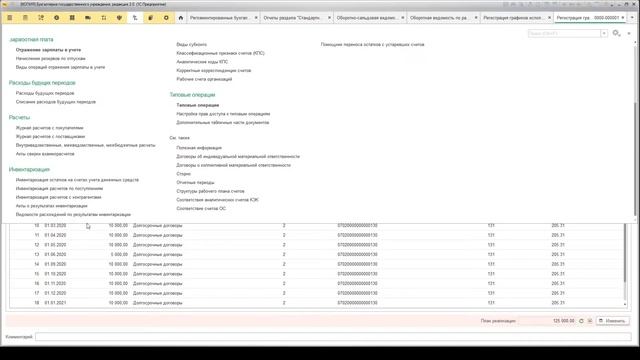The image size is (640, 360).
Task: Click the gear section icon in the yellow panel
Action: click(166, 18)
